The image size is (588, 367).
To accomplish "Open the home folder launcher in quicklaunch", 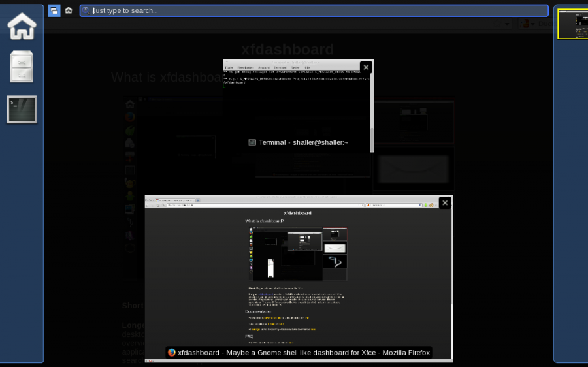I will pos(22,26).
